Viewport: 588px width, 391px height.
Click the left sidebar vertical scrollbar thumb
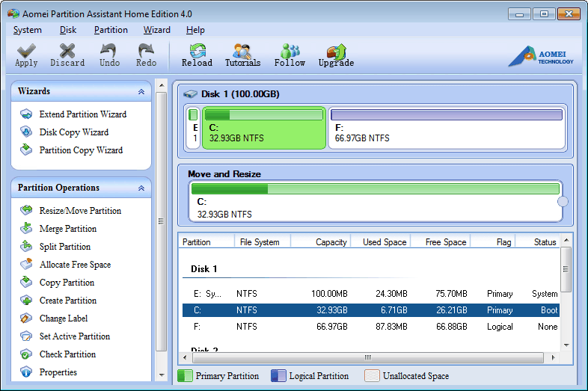pyautogui.click(x=162, y=221)
